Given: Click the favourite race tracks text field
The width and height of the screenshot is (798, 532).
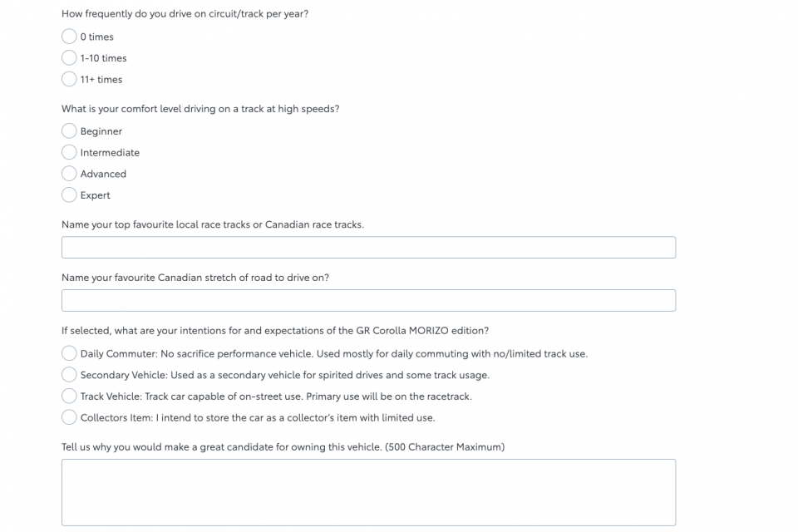Looking at the screenshot, I should click(x=368, y=248).
